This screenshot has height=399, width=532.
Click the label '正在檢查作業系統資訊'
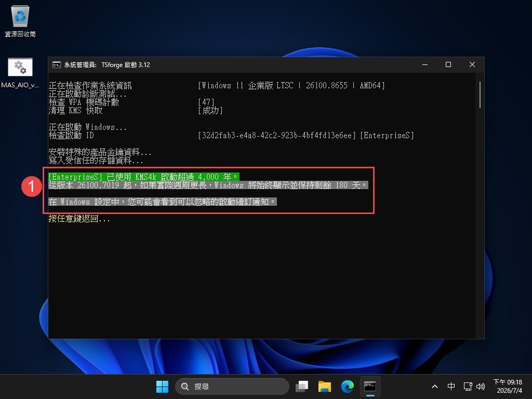coord(90,86)
